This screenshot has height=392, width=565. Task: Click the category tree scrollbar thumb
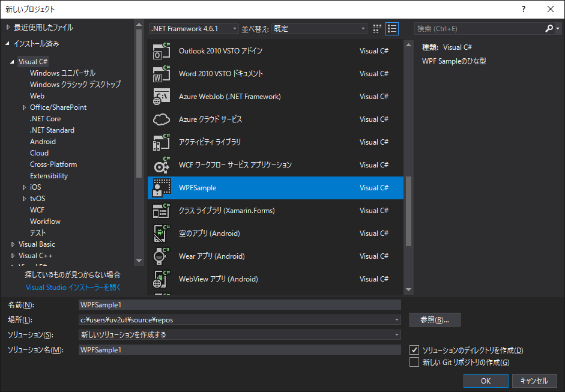coord(139,103)
